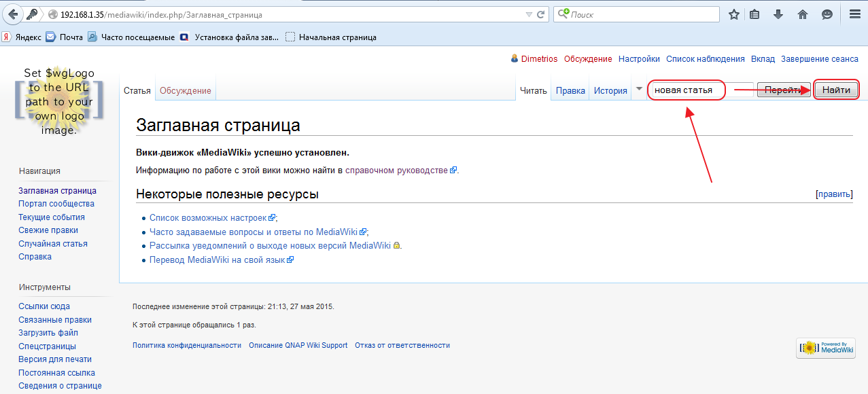Open the URL history dropdown arrow
This screenshot has height=394, width=868.
click(x=530, y=14)
